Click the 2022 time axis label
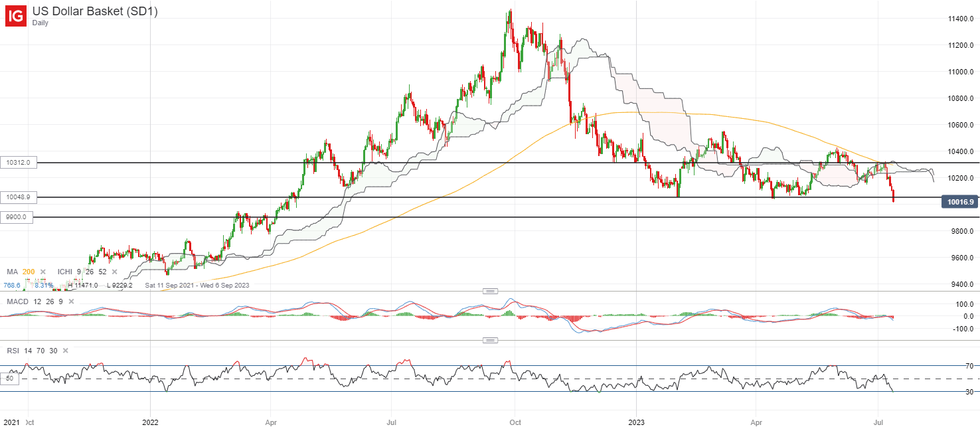 (x=151, y=422)
